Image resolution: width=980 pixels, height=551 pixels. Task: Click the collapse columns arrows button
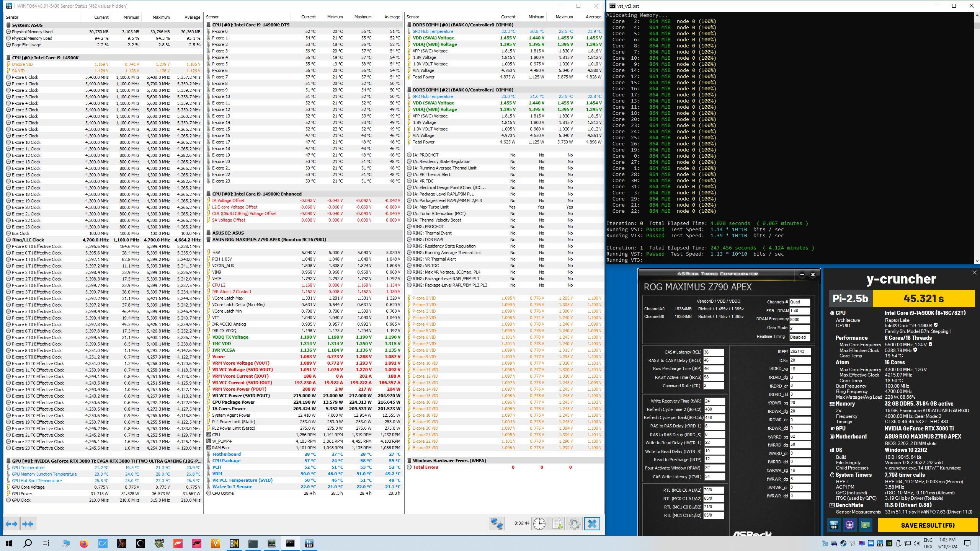tap(28, 524)
